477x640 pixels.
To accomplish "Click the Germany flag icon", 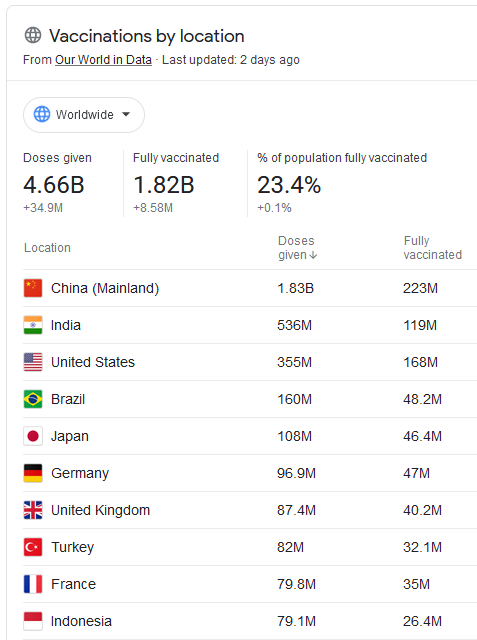I will tap(33, 473).
